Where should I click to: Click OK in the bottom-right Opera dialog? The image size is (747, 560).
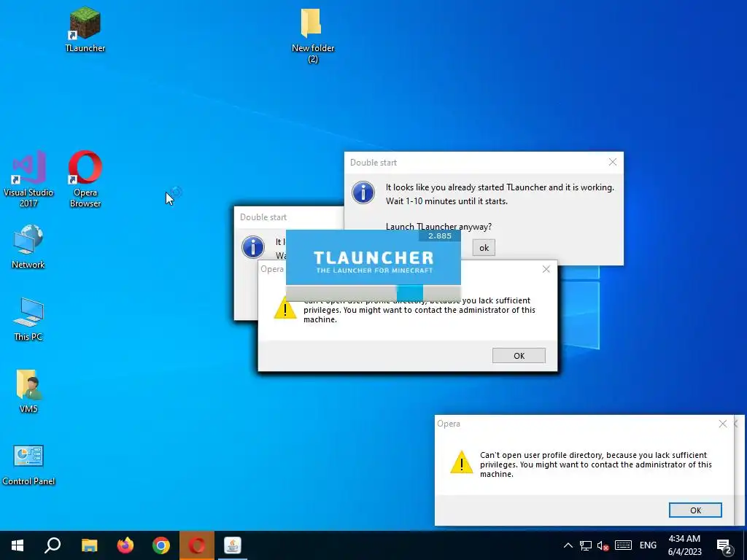point(695,510)
